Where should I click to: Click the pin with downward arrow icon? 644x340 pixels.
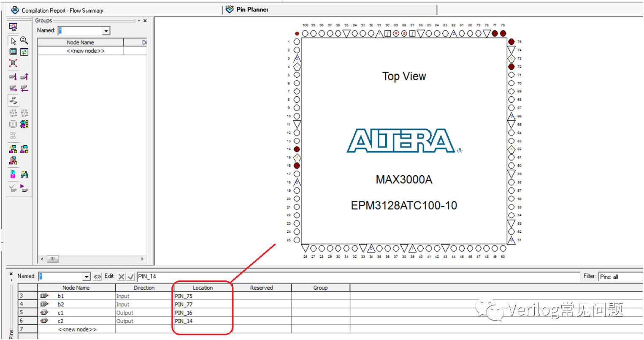[x=13, y=77]
